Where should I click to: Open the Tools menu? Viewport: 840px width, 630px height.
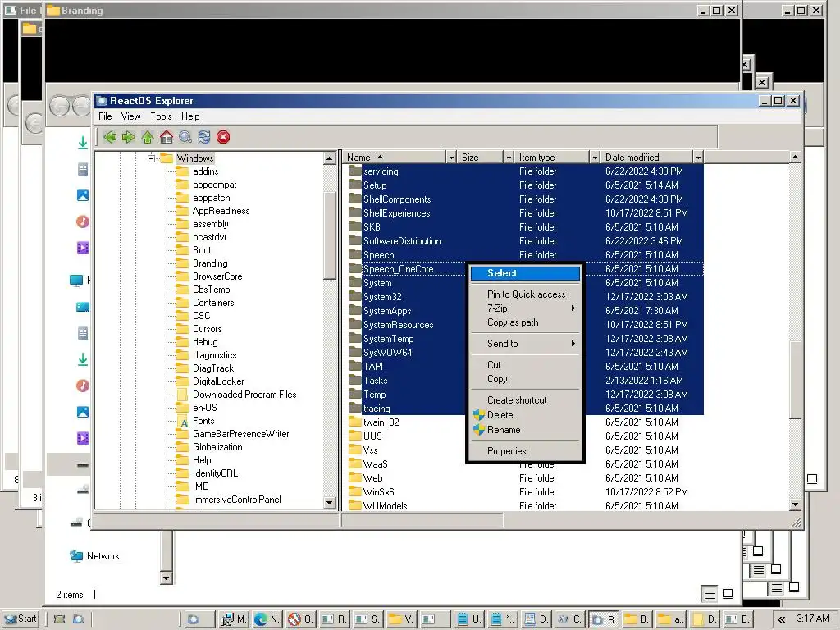161,116
